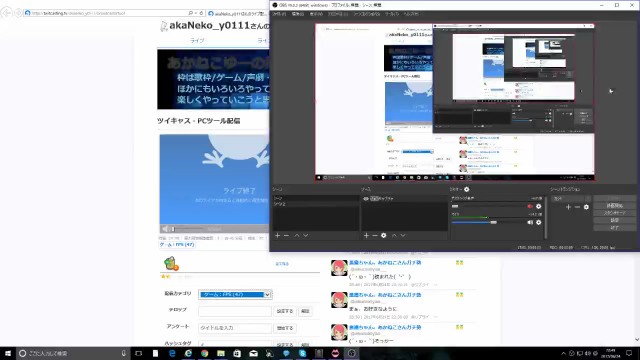Remove the selected scene using minus icon
The height and width of the screenshot is (360, 640).
[286, 236]
